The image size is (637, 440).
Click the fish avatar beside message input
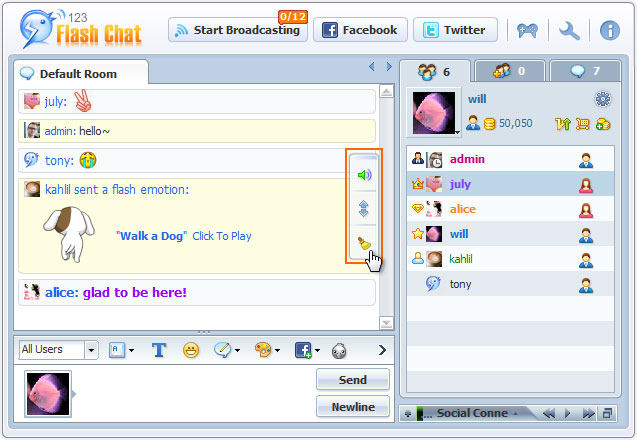tap(48, 394)
